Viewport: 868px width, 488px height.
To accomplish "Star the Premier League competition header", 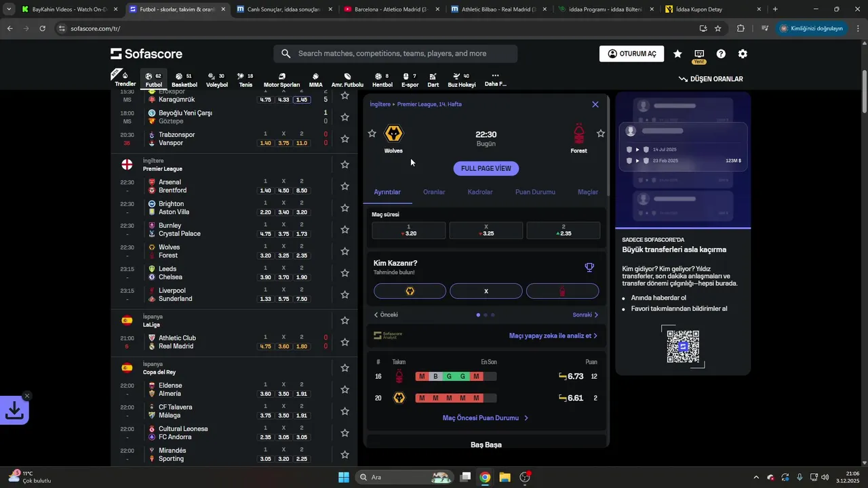I will (x=344, y=165).
